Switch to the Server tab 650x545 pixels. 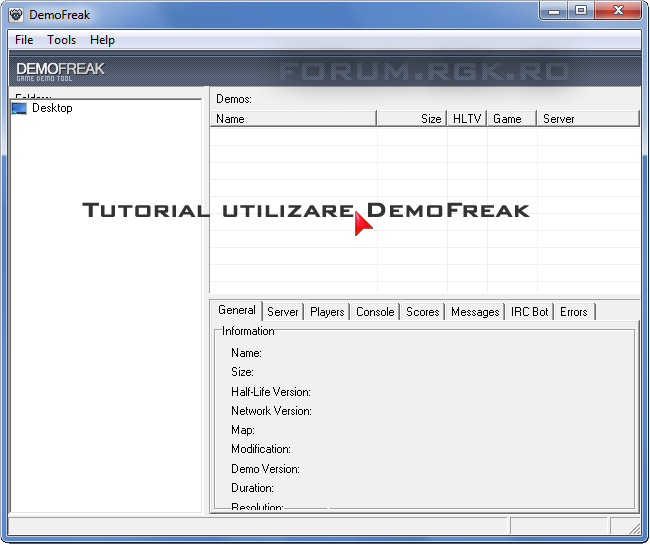[x=283, y=312]
